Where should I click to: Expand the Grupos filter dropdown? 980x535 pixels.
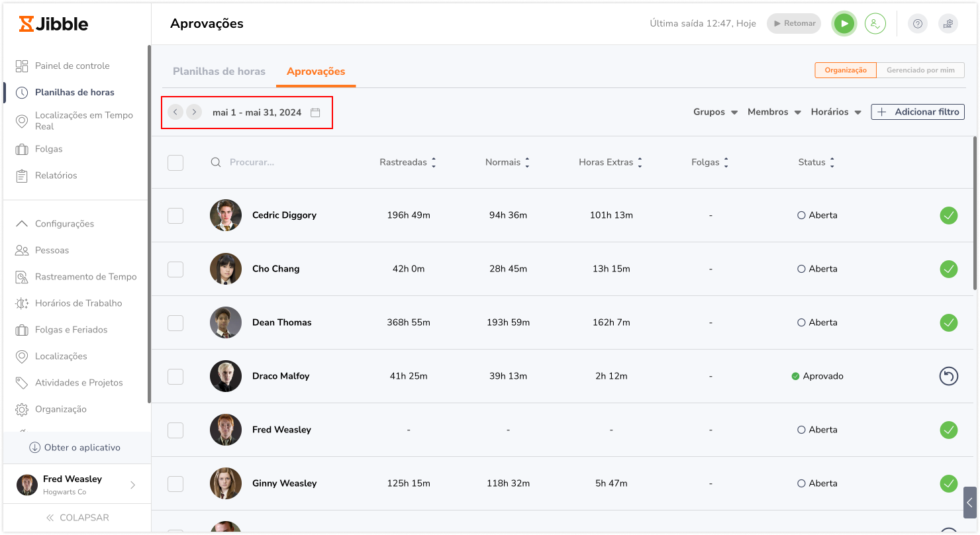click(x=715, y=112)
